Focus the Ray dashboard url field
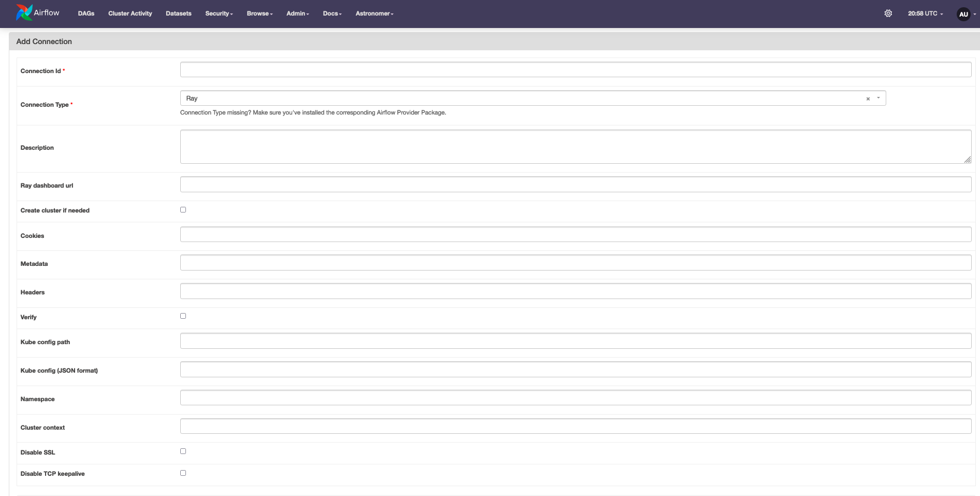Screen dimensions: 980x496 575,185
